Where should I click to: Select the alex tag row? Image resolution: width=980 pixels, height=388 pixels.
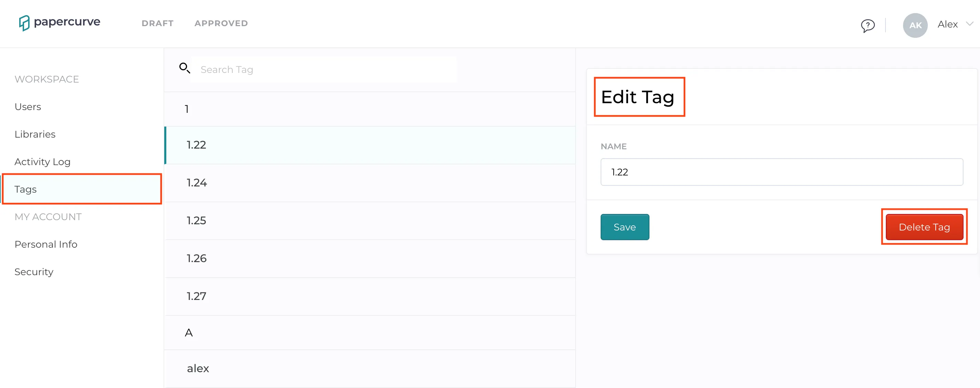point(369,369)
